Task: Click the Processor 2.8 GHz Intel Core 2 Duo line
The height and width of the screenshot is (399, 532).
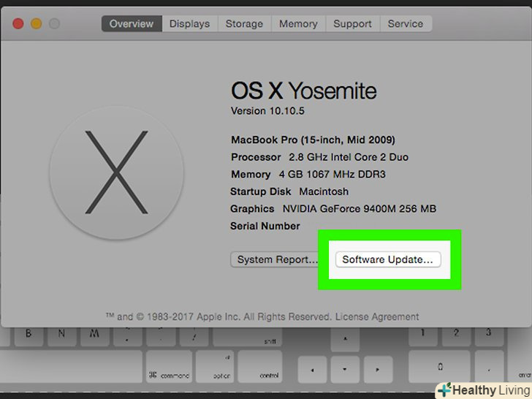Action: click(319, 157)
